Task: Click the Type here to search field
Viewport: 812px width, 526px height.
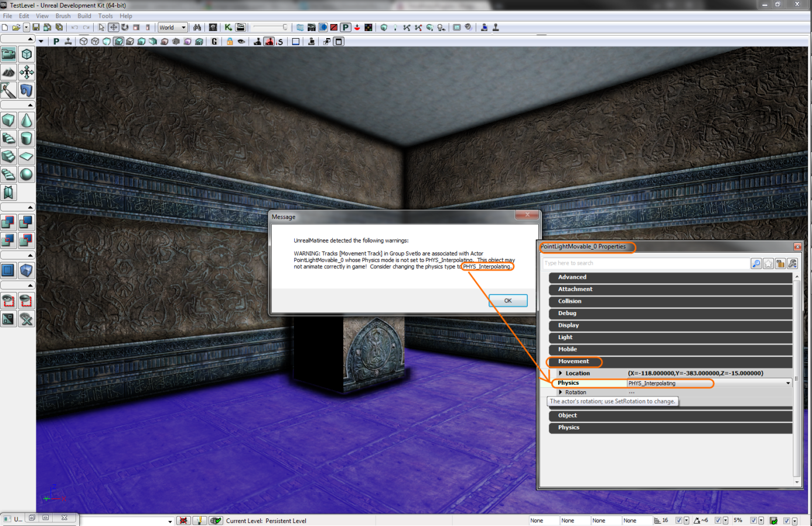Action: click(x=646, y=264)
